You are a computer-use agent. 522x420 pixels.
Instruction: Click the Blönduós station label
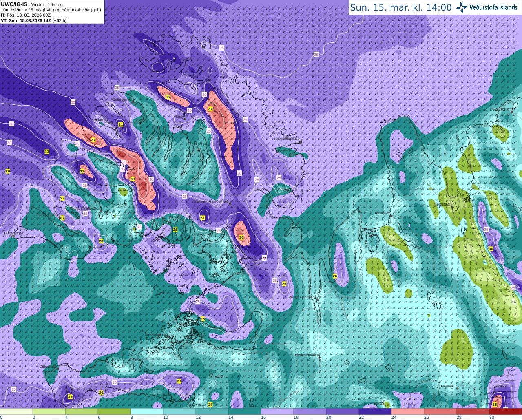383,213
